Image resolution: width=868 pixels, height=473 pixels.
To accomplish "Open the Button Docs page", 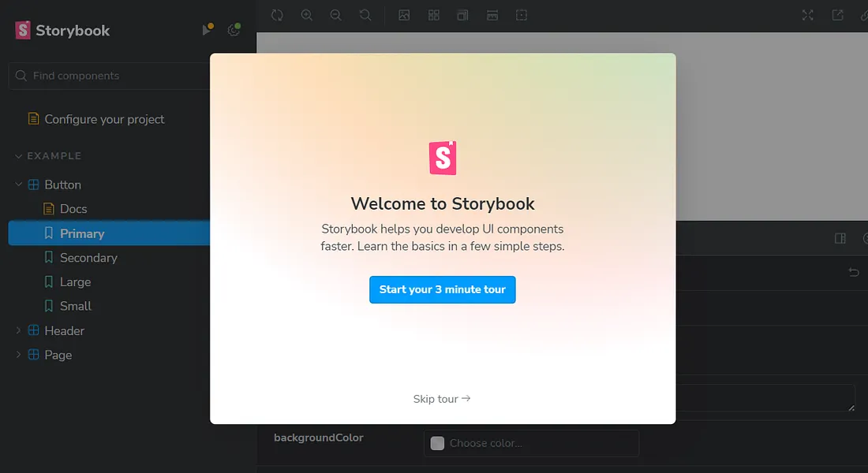I will (x=73, y=209).
